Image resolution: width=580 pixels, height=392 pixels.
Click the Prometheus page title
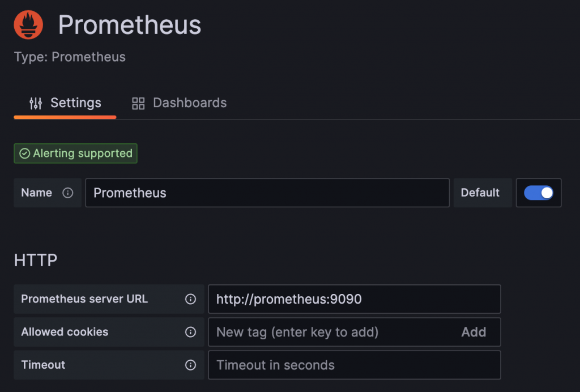[x=130, y=25]
